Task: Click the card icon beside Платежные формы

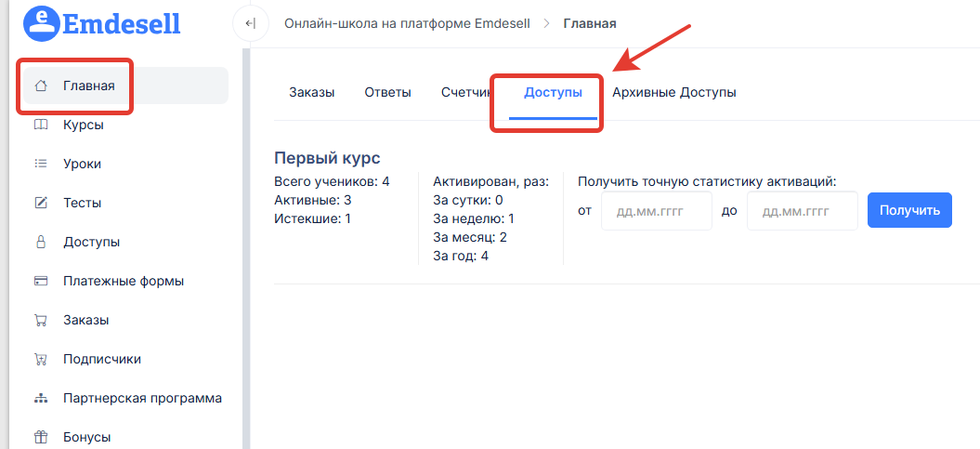Action: [40, 281]
